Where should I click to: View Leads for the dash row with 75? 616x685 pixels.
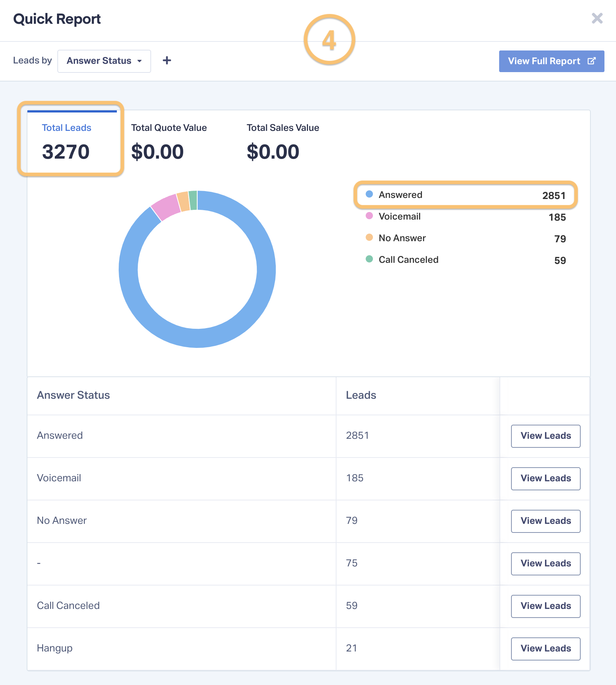[546, 564]
